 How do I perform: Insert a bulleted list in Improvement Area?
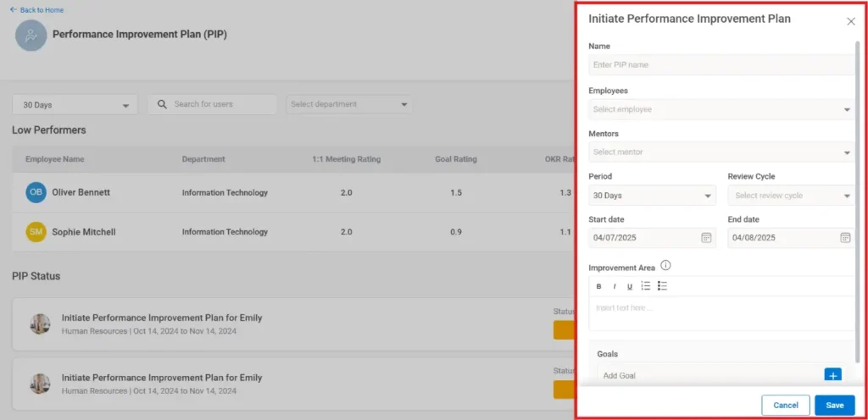(663, 286)
